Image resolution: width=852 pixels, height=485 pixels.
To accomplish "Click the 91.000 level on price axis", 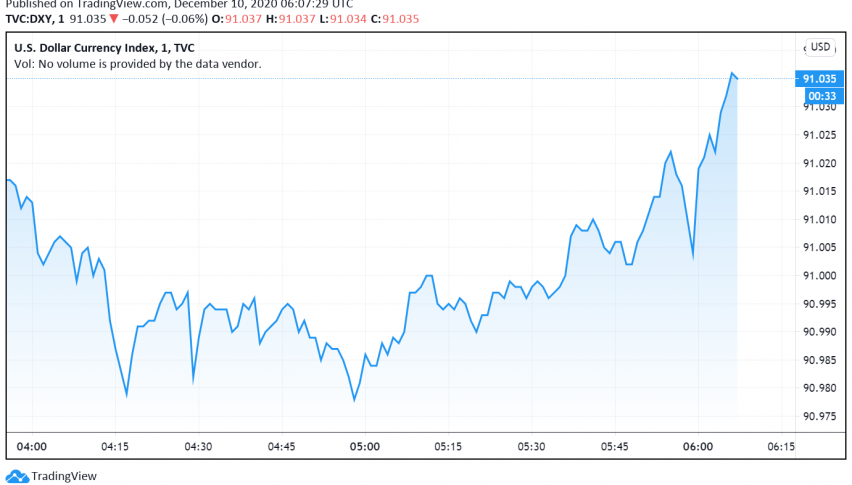I will (819, 275).
